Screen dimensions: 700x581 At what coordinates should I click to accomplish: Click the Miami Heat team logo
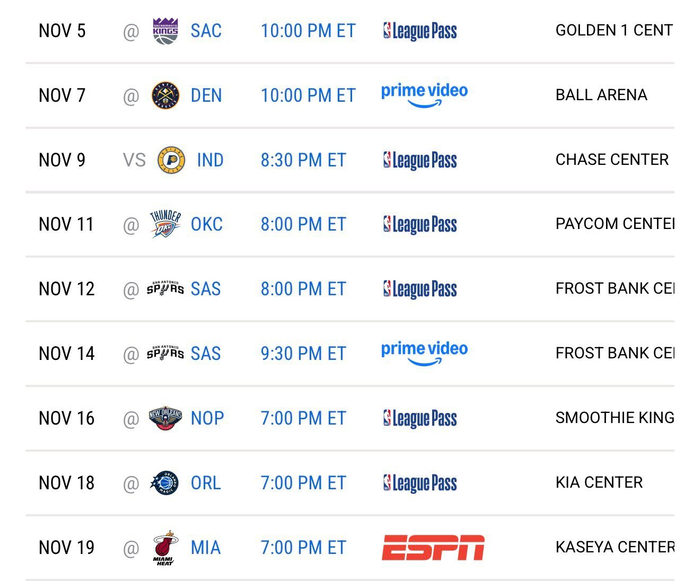point(165,548)
